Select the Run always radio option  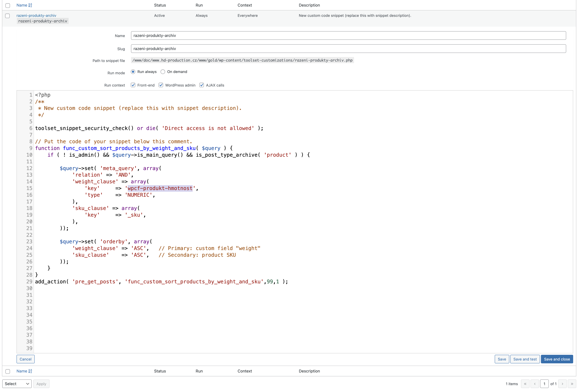pos(133,72)
